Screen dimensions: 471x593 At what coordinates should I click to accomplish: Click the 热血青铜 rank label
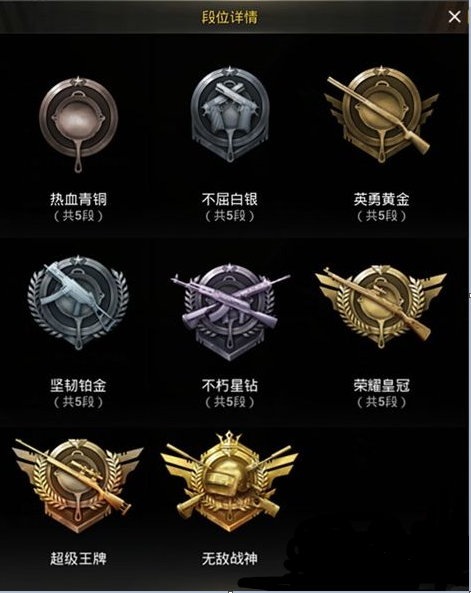pos(78,199)
